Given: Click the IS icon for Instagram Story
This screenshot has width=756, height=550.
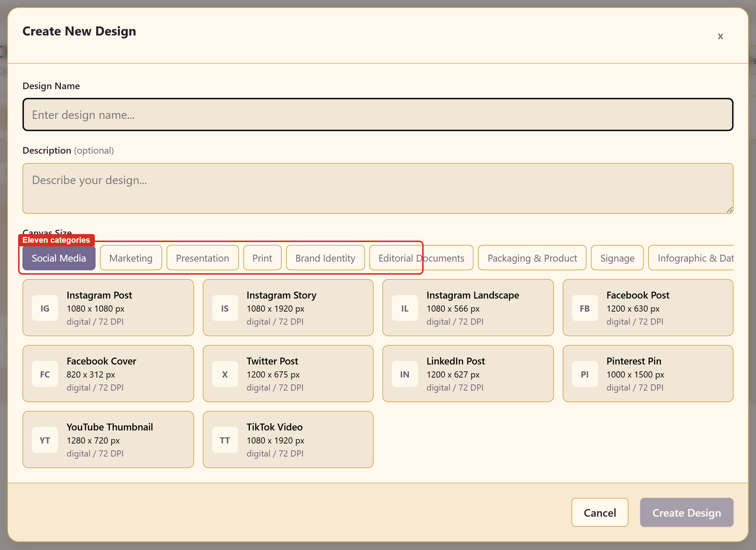Looking at the screenshot, I should tap(225, 308).
